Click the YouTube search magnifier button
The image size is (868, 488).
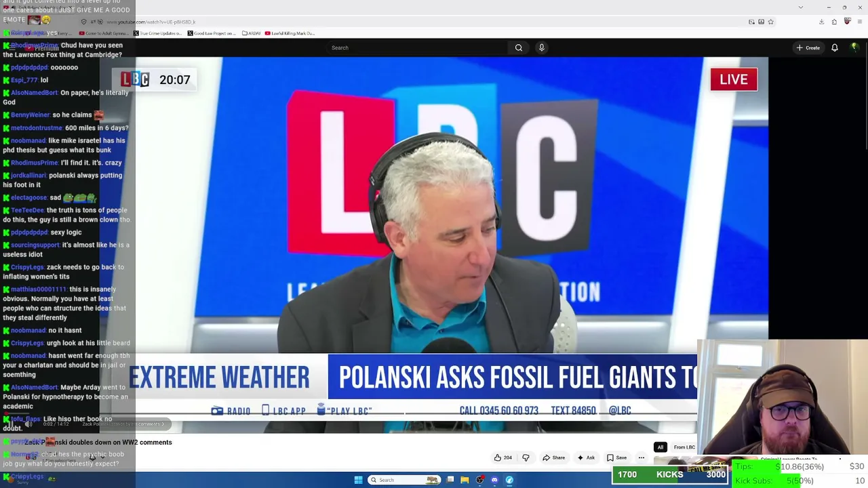(519, 47)
